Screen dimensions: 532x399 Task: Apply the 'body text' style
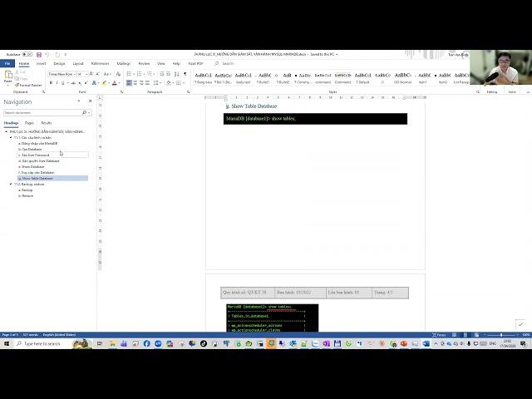[x=243, y=78]
